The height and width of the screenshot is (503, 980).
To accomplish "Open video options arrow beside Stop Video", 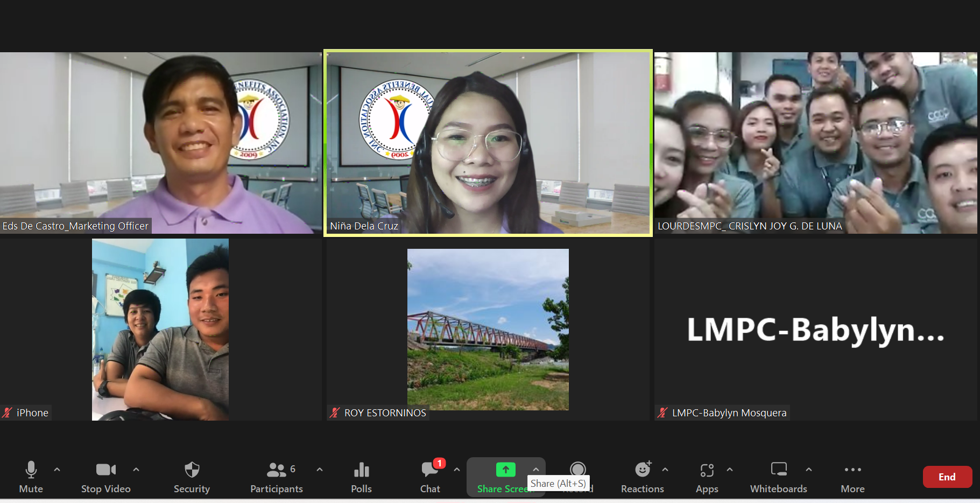I will tap(136, 470).
